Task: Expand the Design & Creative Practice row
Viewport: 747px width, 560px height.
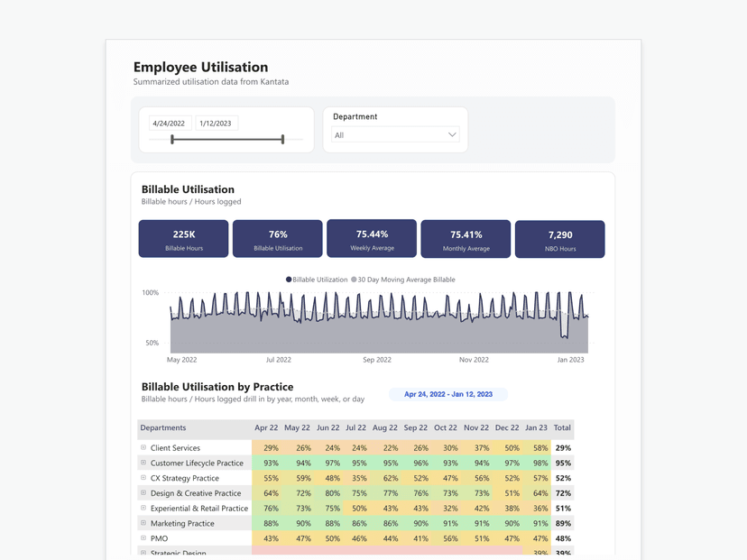Action: click(143, 493)
